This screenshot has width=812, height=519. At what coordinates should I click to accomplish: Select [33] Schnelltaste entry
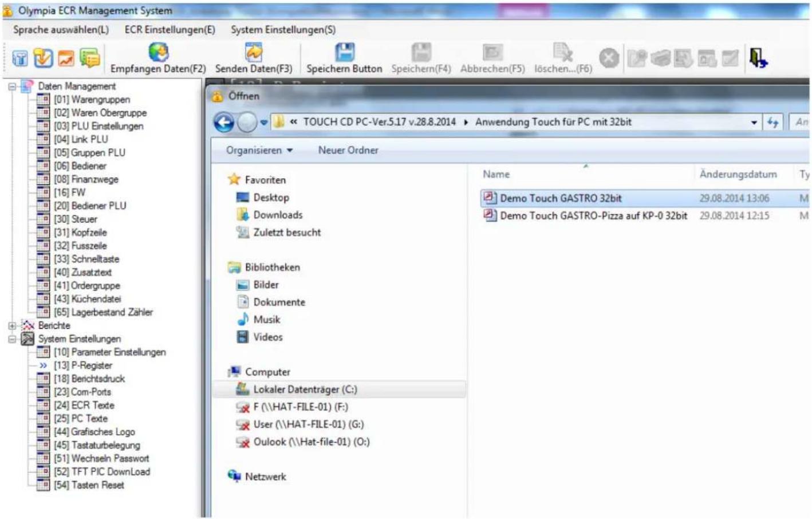[86, 259]
